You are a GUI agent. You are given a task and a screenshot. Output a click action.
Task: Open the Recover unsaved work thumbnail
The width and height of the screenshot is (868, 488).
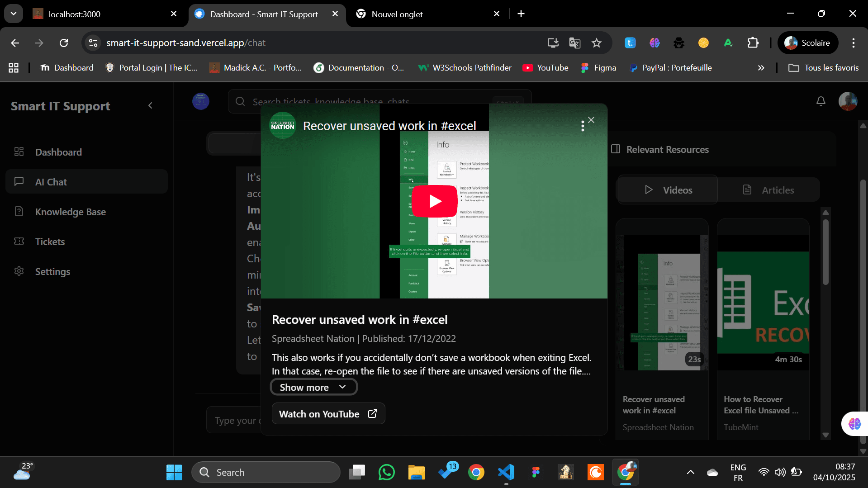pos(662,302)
